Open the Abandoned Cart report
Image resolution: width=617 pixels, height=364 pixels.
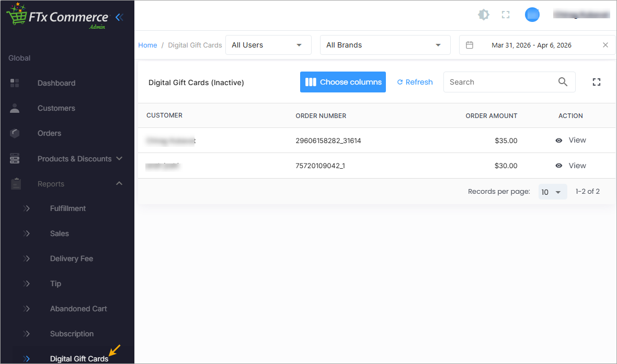coord(78,309)
